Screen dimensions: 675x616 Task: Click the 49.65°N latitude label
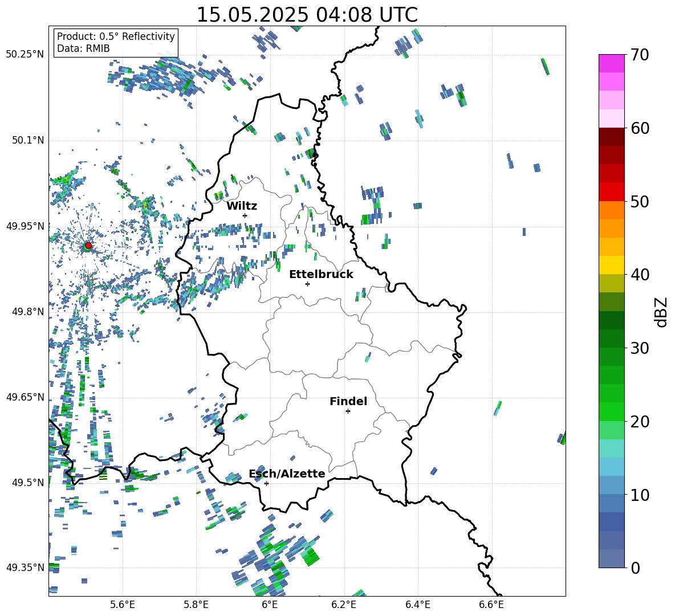(25, 397)
